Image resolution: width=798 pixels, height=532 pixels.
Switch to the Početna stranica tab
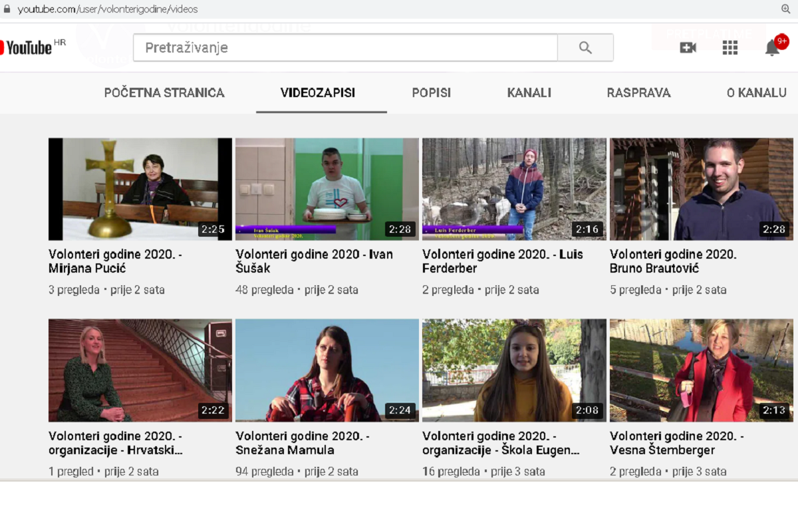click(x=164, y=93)
